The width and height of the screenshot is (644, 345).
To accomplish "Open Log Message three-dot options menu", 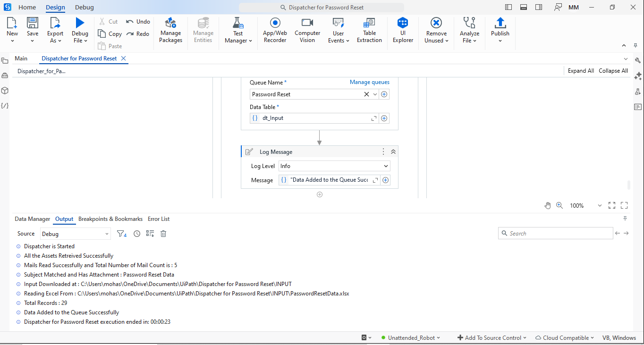I will (x=383, y=152).
